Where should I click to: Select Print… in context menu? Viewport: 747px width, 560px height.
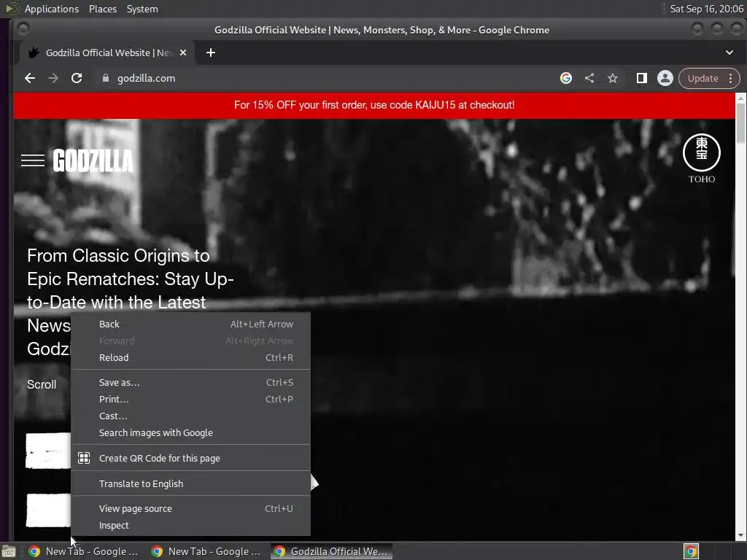point(190,399)
